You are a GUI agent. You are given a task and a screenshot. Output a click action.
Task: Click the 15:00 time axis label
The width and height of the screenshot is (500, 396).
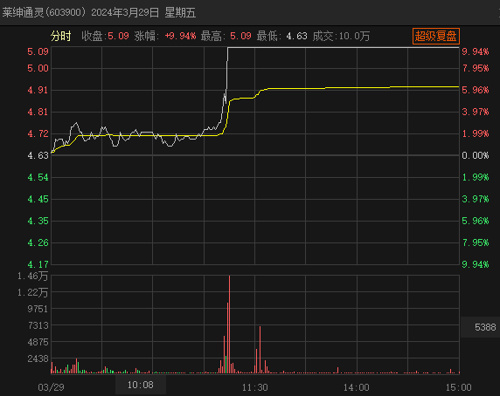(459, 388)
